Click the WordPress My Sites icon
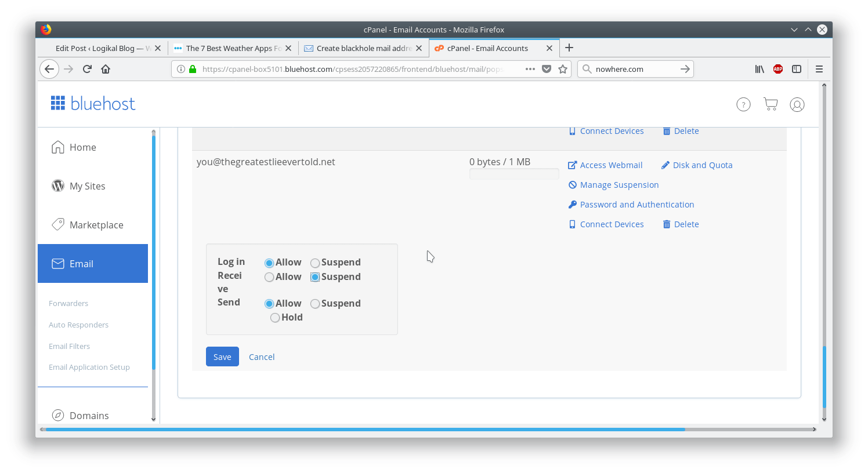Viewport: 868px width, 473px height. (x=58, y=186)
